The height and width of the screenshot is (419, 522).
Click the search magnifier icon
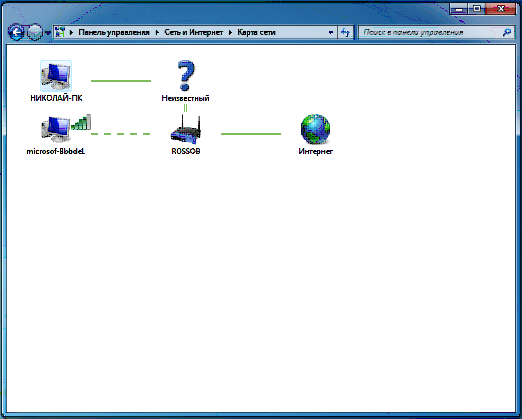click(507, 32)
